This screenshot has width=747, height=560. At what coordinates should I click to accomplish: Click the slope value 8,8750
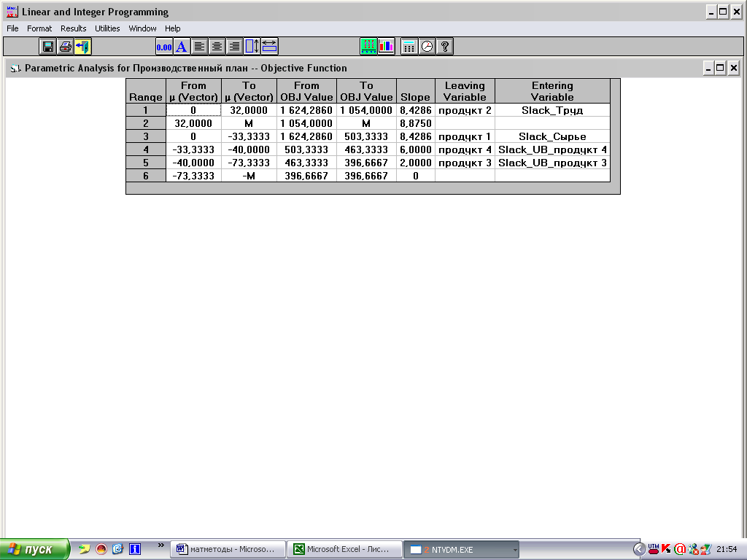[415, 123]
